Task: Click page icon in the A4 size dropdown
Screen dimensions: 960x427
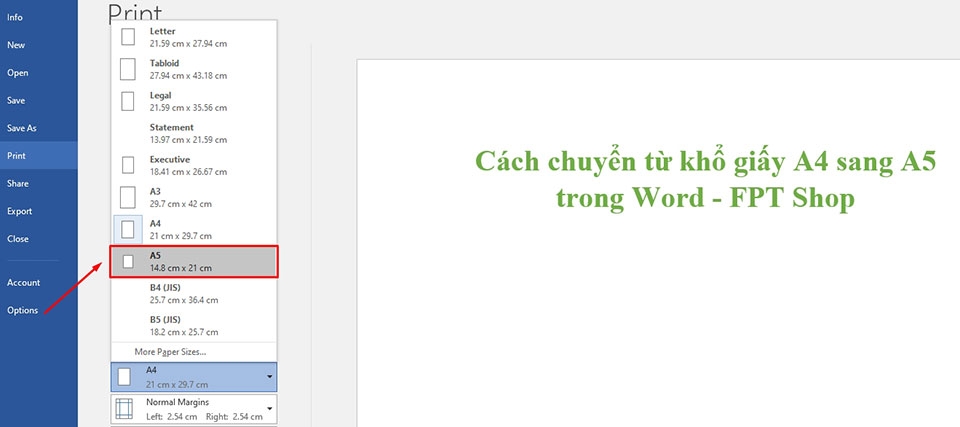Action: [124, 376]
